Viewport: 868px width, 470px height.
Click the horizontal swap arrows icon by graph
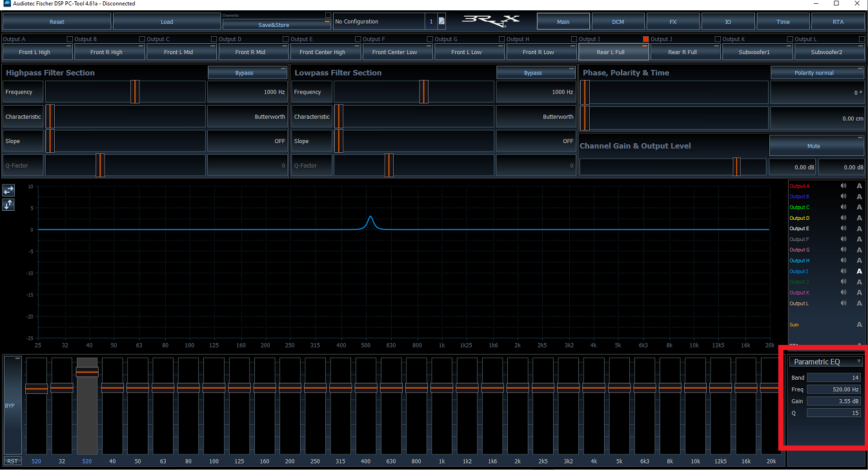8,190
